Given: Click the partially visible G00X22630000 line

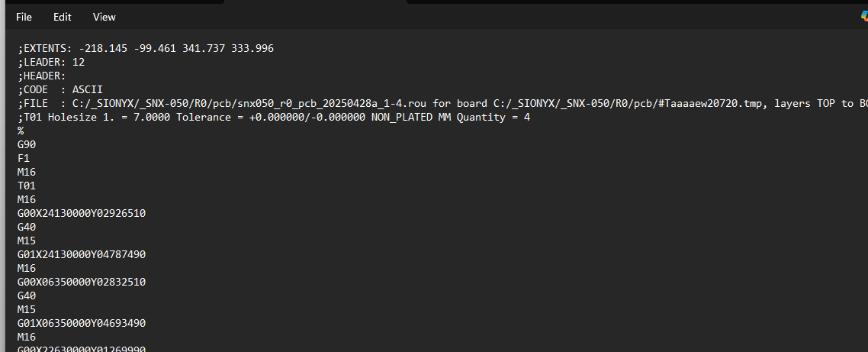Looking at the screenshot, I should 82,349.
